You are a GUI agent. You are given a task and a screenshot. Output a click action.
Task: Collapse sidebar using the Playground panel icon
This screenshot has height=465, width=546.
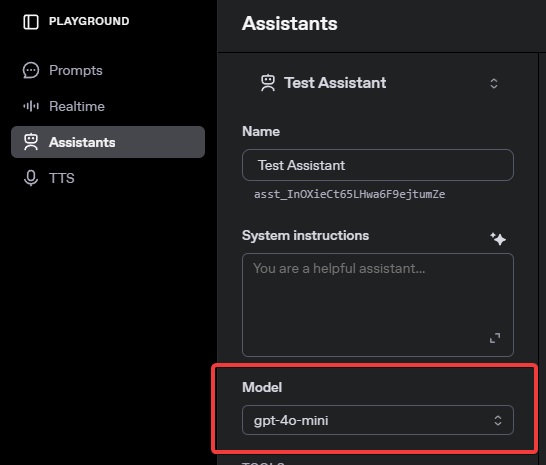coord(31,22)
